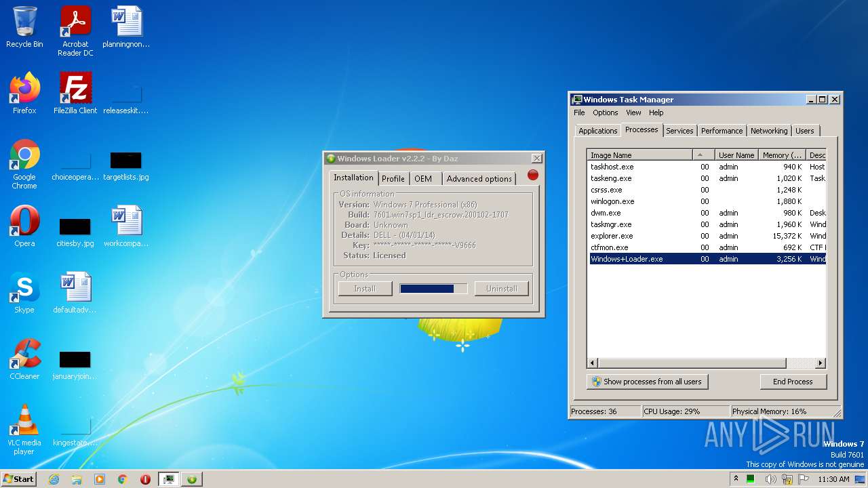
Task: Click the taskbar clock showing 11:30 AM
Action: pos(833,479)
